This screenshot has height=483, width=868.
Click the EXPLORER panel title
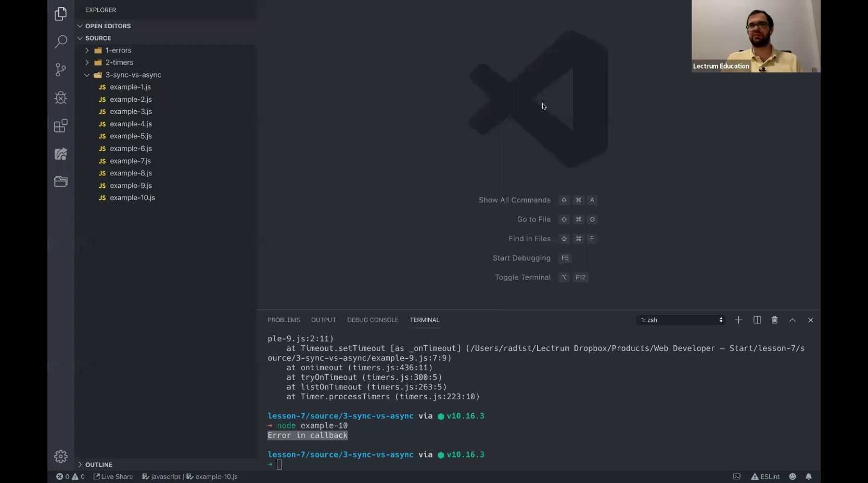pos(101,10)
